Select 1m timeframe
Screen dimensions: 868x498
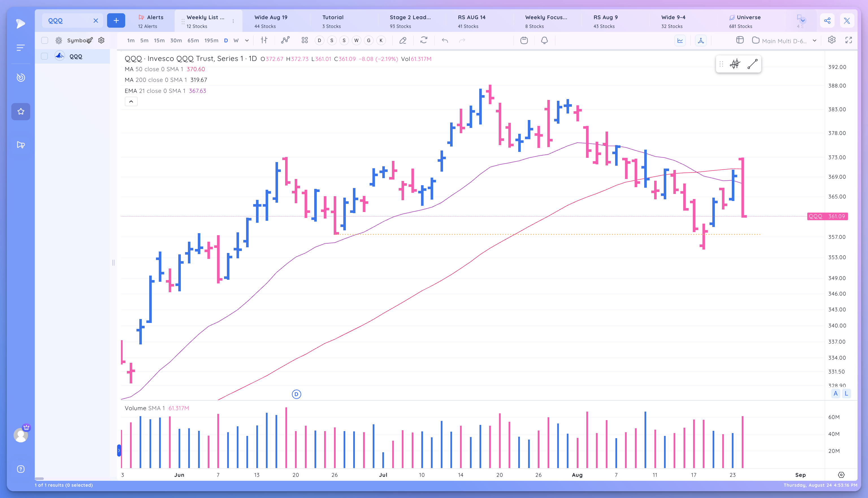pyautogui.click(x=131, y=40)
